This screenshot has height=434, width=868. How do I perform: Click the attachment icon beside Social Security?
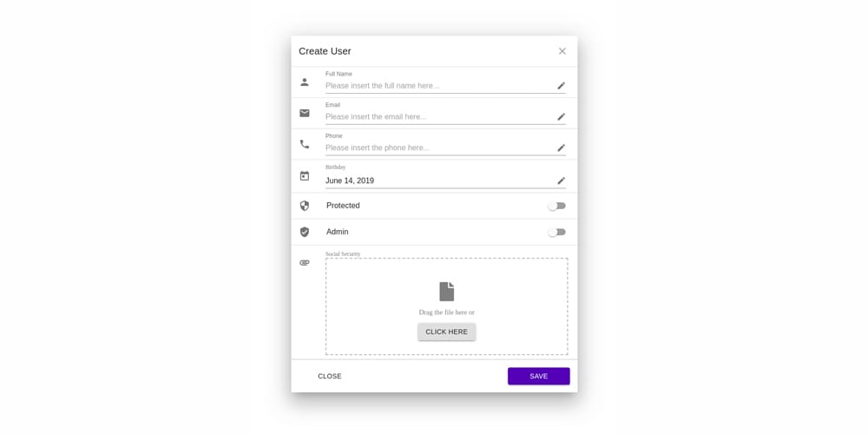(x=305, y=262)
